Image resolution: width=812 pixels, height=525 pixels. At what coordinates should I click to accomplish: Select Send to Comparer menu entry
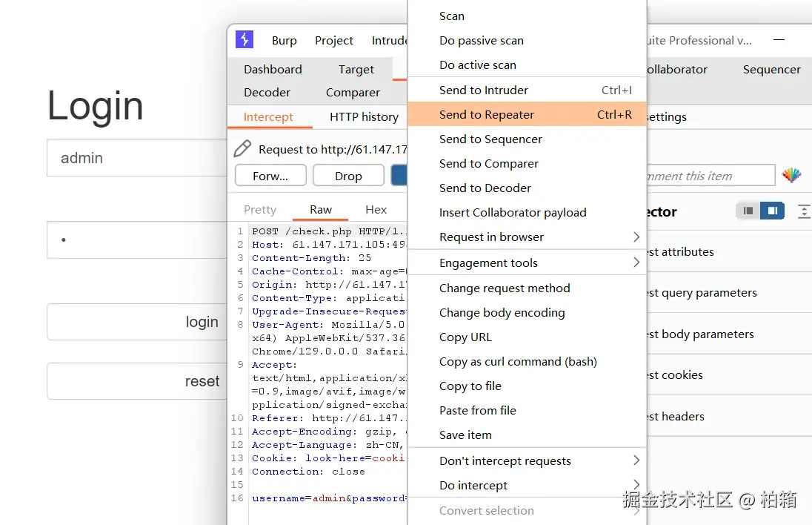pyautogui.click(x=528, y=163)
